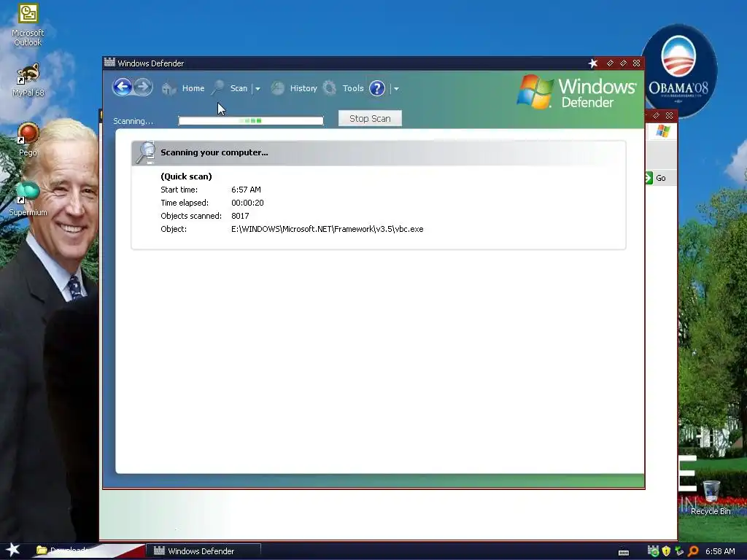Click the "(Quick scan)" label
The image size is (747, 560).
tap(186, 176)
